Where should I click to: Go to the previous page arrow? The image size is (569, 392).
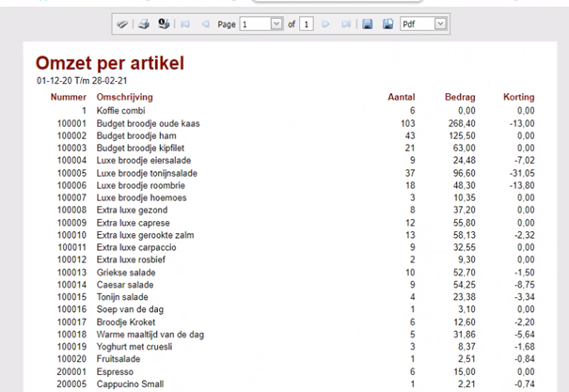(205, 24)
